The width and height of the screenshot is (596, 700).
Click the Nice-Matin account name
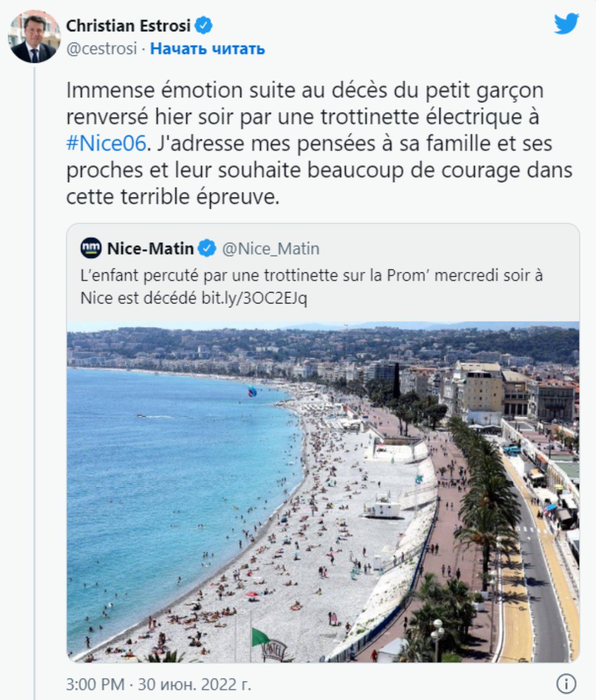(150, 249)
